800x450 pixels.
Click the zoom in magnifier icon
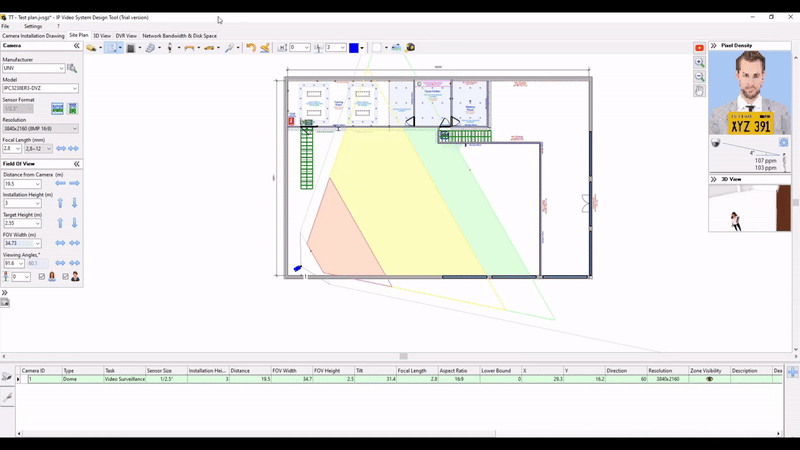tap(700, 62)
